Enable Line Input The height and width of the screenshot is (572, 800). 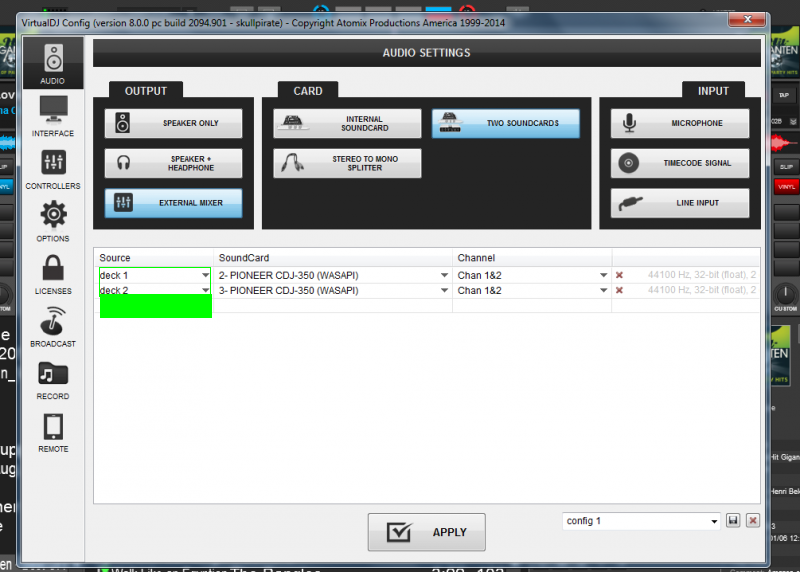point(680,203)
